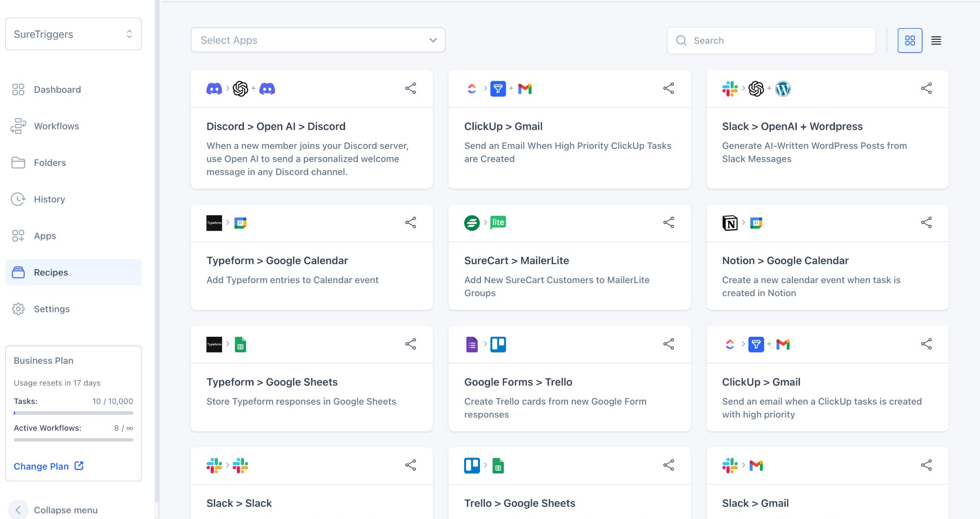The image size is (980, 519).
Task: Switch to grid view
Action: [x=910, y=41]
